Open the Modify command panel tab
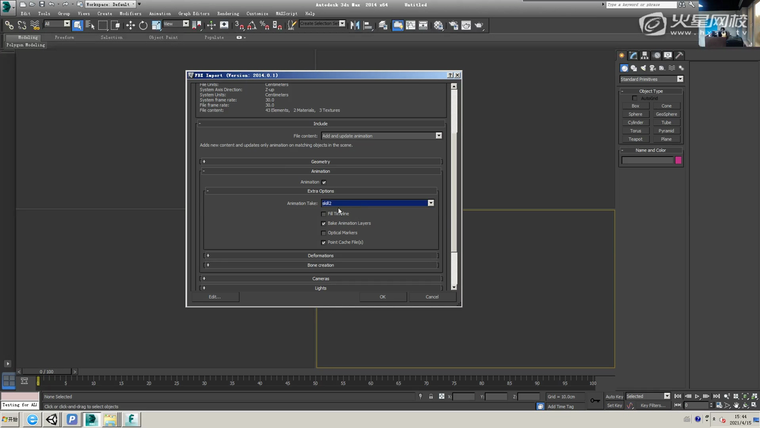 click(634, 56)
